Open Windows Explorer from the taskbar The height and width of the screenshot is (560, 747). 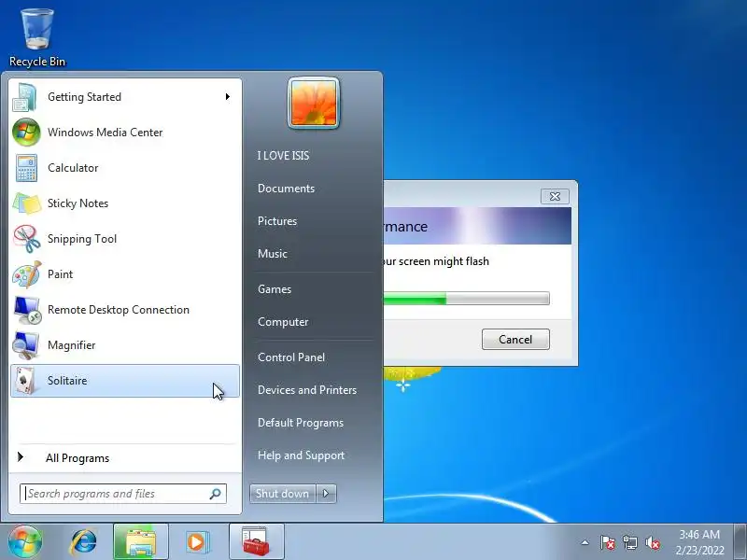(141, 542)
